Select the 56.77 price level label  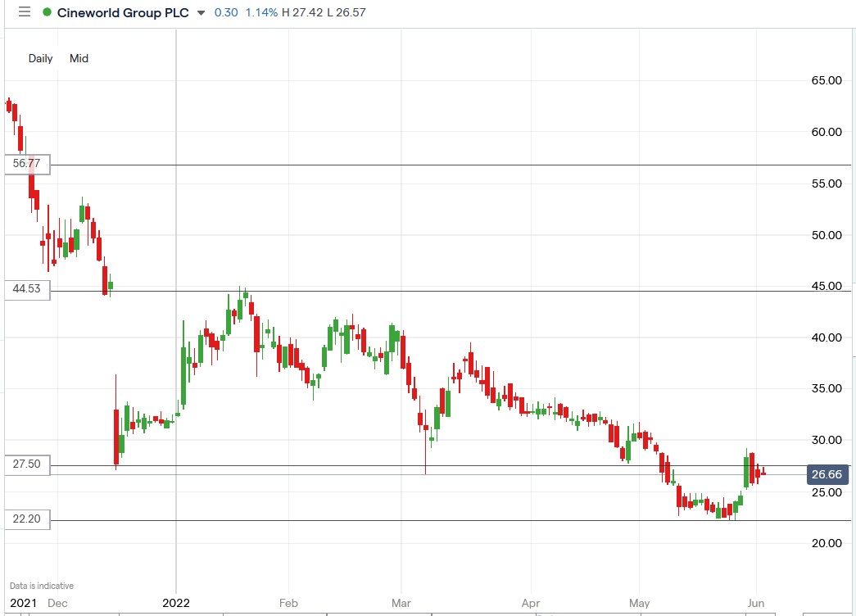[x=27, y=163]
